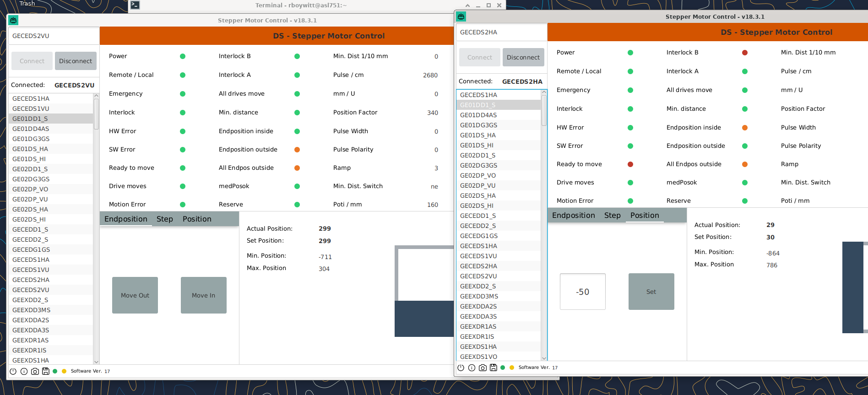Open Position tab in left window
This screenshot has height=395, width=868.
point(197,219)
